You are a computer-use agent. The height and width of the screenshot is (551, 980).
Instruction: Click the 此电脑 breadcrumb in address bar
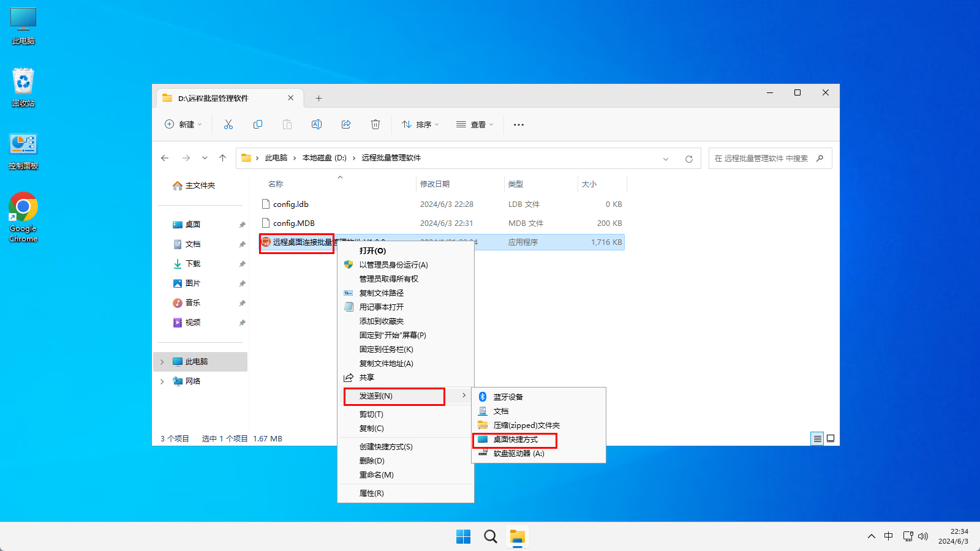tap(276, 158)
